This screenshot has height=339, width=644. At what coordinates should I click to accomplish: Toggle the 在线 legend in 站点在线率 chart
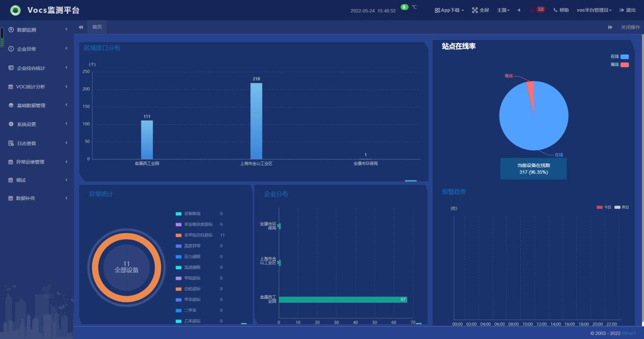[624, 56]
